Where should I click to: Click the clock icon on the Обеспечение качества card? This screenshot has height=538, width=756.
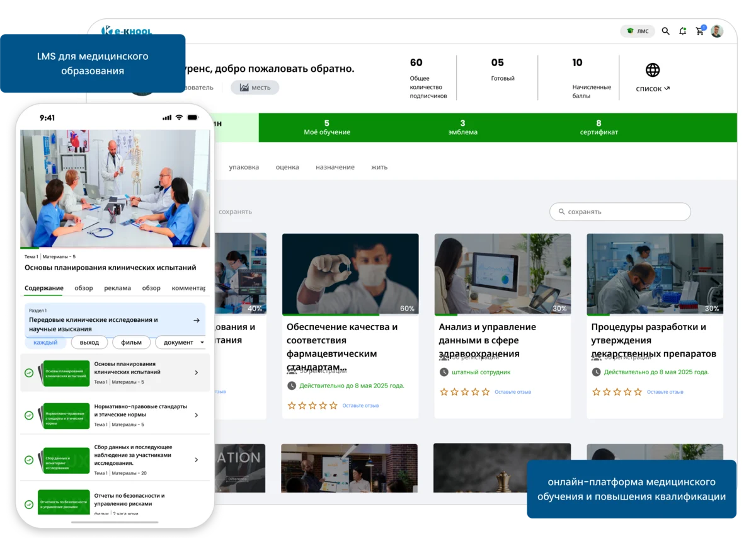click(291, 387)
